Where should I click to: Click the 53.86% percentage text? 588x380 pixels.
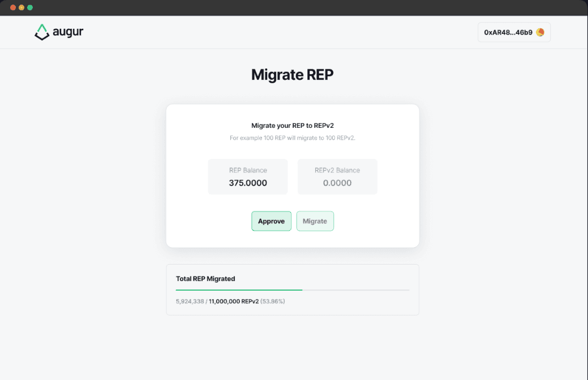[273, 301]
